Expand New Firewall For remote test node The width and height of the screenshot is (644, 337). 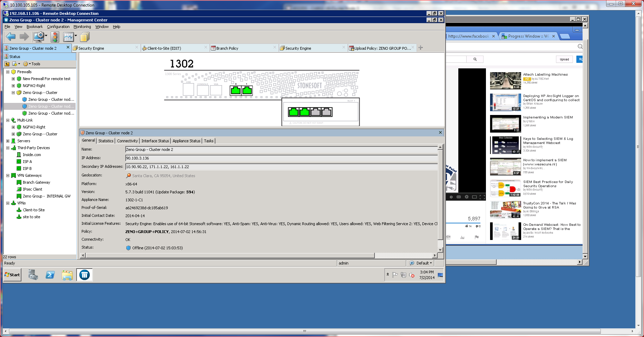[x=13, y=79]
